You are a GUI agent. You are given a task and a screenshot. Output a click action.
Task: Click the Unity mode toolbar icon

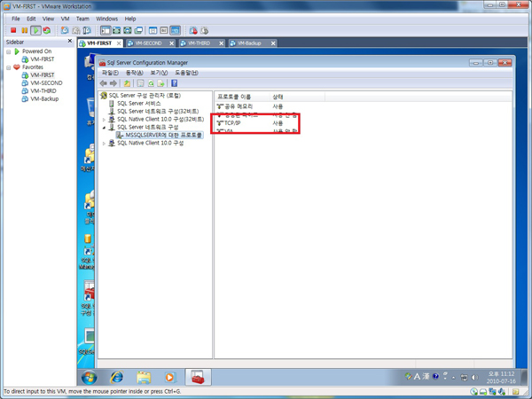coord(138,30)
